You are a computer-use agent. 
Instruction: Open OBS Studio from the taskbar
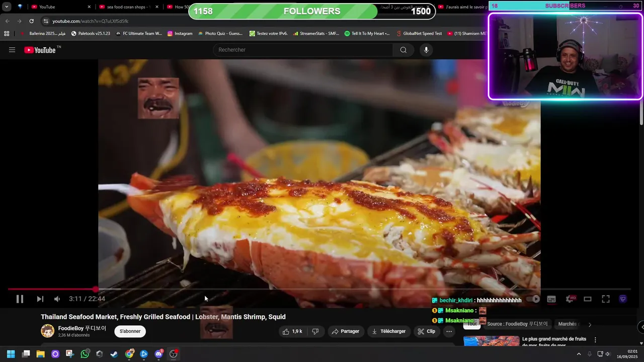[x=174, y=354]
